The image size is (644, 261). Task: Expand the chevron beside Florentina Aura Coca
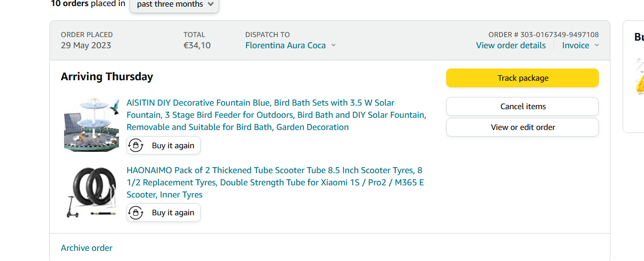(x=333, y=45)
